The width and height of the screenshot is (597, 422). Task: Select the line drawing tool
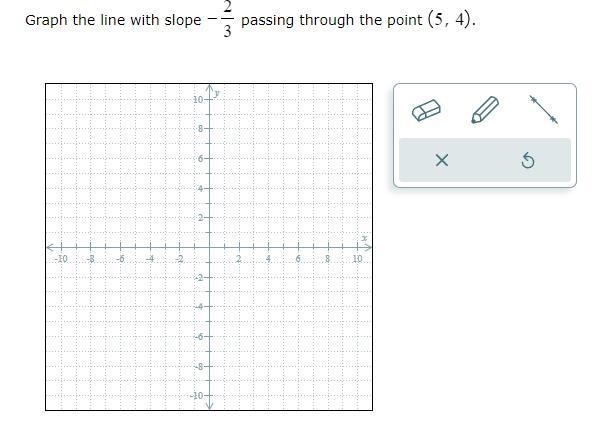[544, 110]
